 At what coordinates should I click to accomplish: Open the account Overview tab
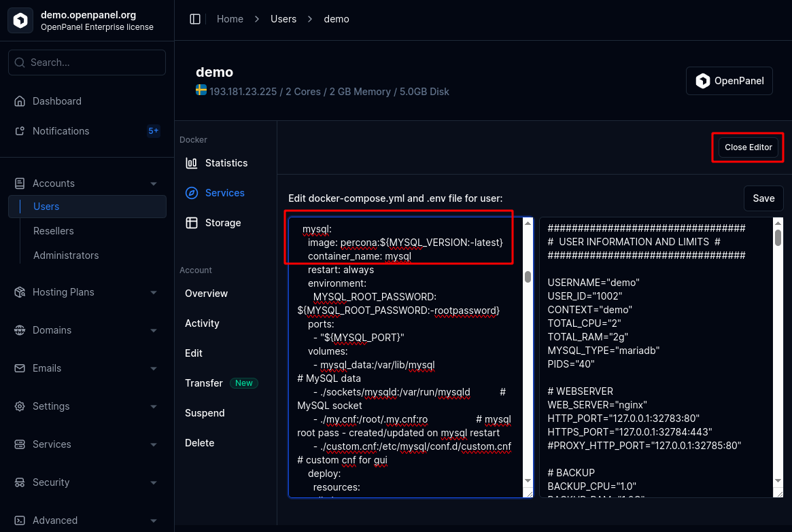coord(206,294)
